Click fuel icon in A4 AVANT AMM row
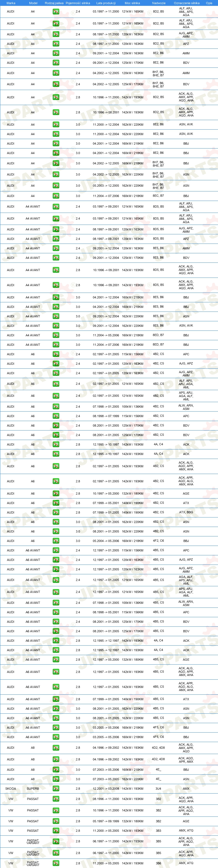This screenshot has height=868, width=218. (56, 248)
